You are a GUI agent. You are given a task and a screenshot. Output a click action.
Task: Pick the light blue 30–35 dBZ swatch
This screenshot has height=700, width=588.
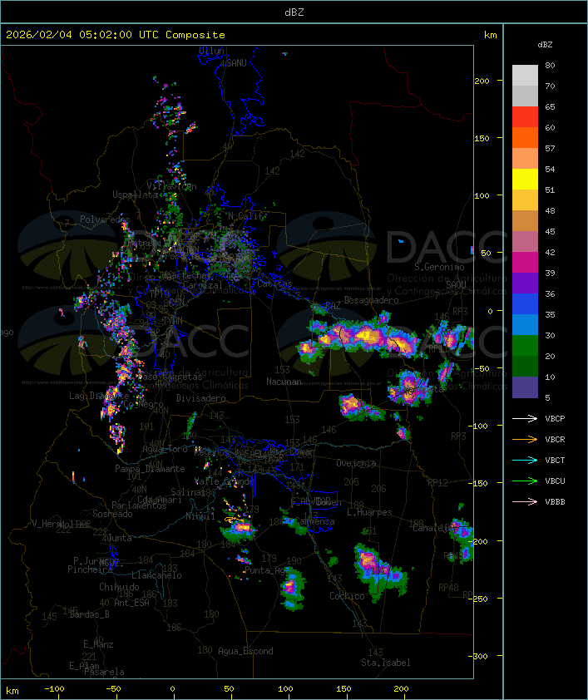pos(525,324)
